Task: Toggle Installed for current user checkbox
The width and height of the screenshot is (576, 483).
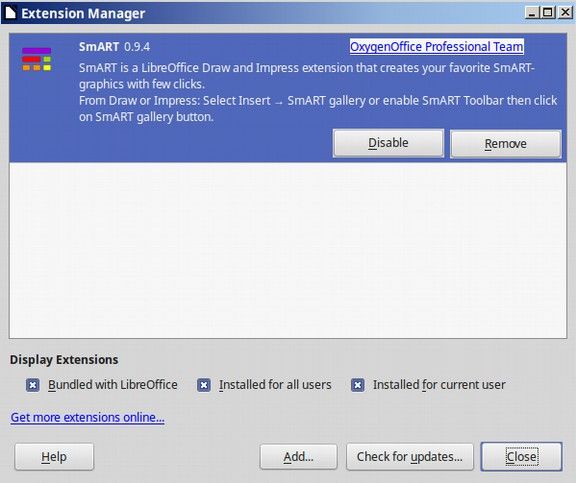Action: pos(357,385)
